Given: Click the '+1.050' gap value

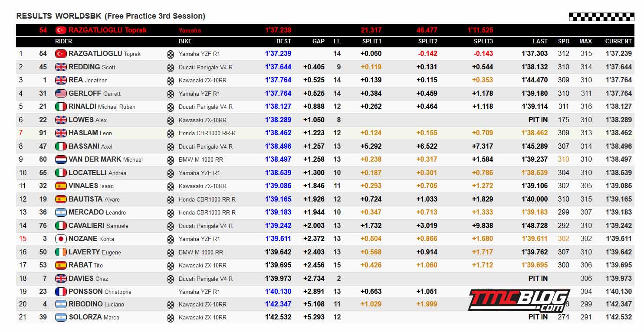Looking at the screenshot, I should [314, 120].
